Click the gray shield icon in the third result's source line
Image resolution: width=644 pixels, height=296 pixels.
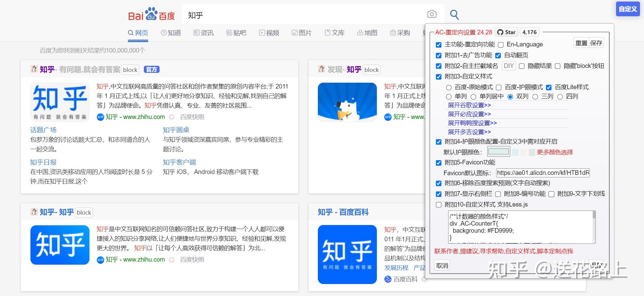pos(172,260)
